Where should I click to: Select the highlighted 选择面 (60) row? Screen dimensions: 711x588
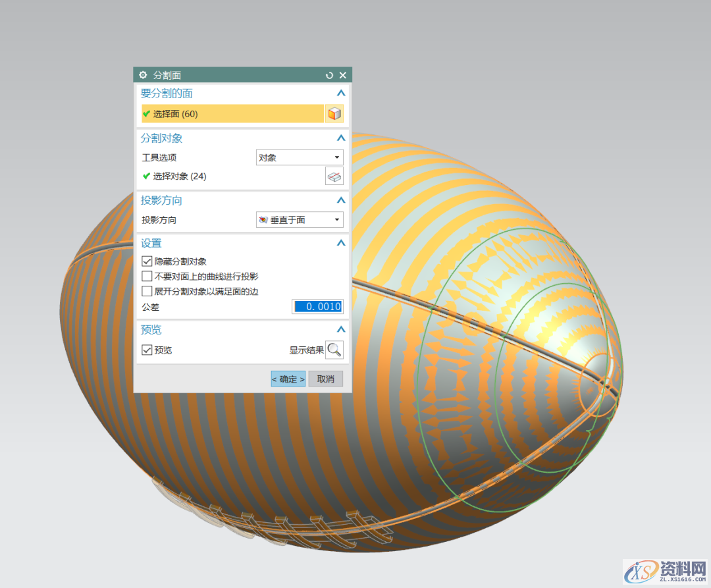(x=232, y=114)
